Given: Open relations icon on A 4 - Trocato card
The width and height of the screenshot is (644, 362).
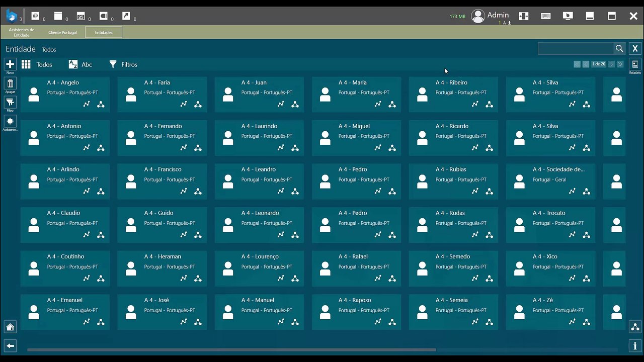Looking at the screenshot, I should [586, 235].
